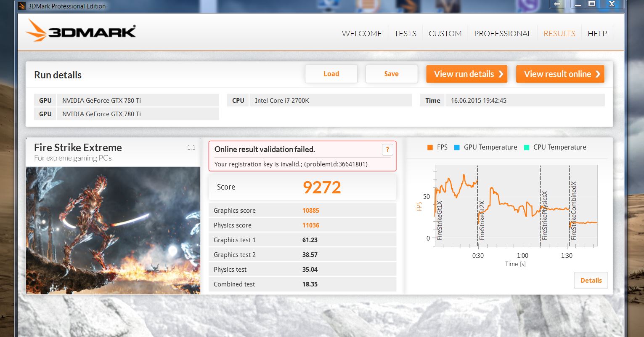Switch to the CUSTOM tab
Viewport: 644px width, 337px height.
(x=445, y=34)
